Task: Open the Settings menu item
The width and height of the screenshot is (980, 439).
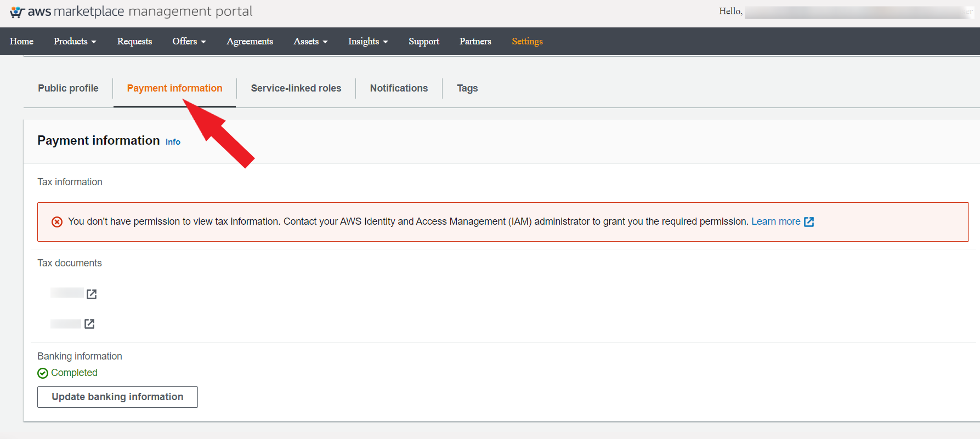Action: coord(527,41)
